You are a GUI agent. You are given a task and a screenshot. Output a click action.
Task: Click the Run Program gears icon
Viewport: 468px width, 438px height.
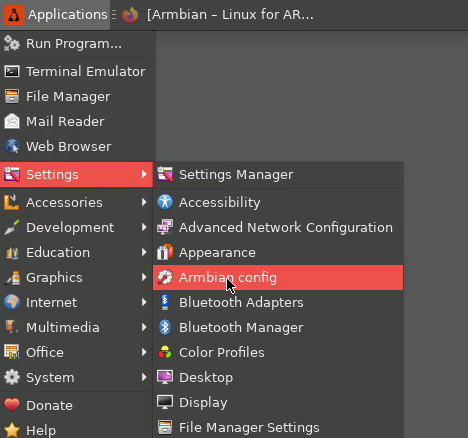pos(12,44)
